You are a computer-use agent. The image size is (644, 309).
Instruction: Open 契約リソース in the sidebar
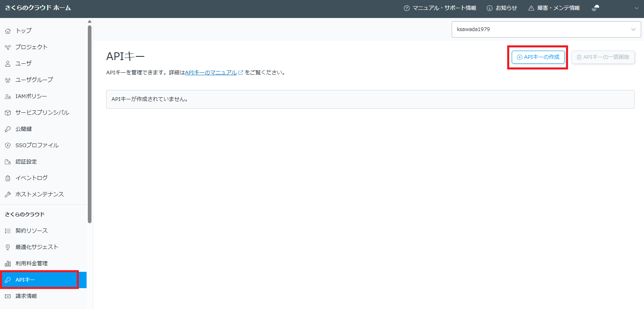coord(43,231)
